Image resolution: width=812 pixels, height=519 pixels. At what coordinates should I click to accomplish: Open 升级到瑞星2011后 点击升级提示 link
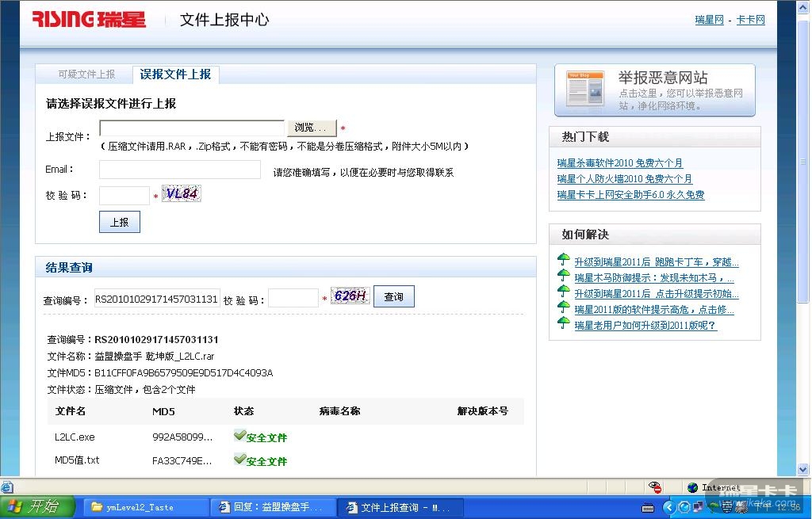tap(656, 294)
